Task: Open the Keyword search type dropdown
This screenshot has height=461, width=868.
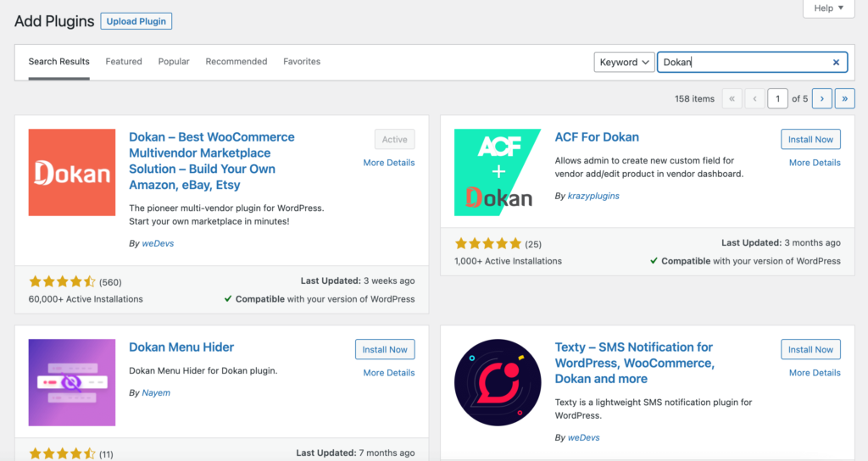Action: (x=625, y=62)
